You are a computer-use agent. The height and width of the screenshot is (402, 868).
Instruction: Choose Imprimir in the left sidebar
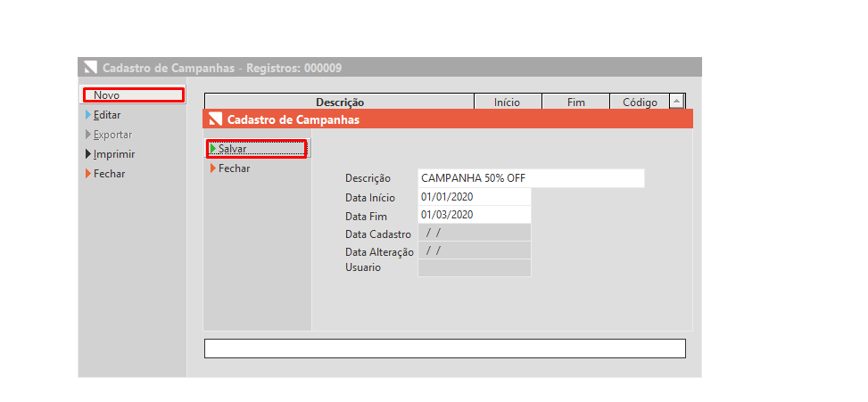click(114, 154)
